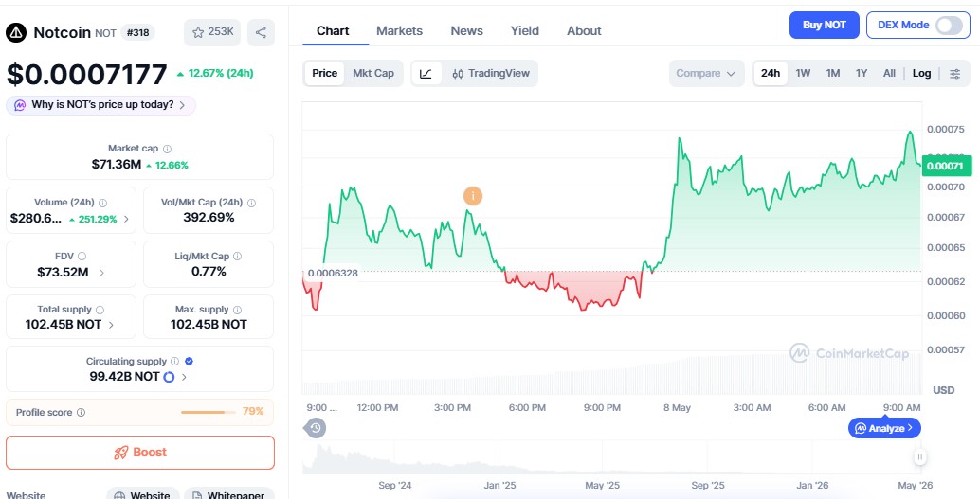Select the Price chart toggle
Image resolution: width=980 pixels, height=499 pixels.
pos(324,73)
